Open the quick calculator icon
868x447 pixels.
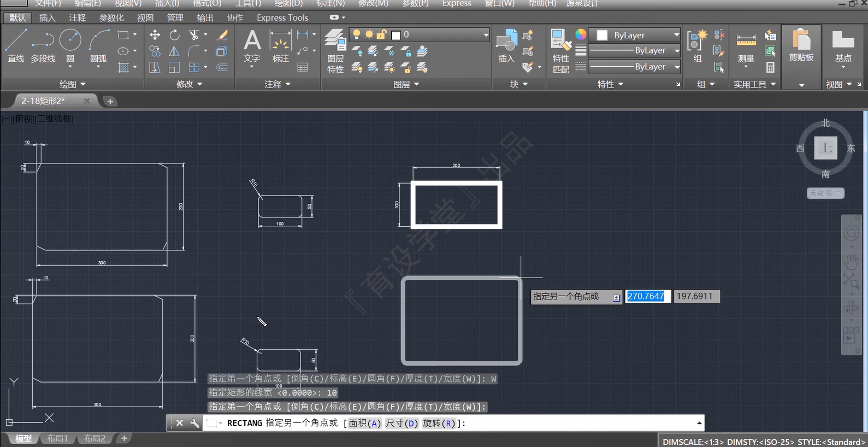point(770,67)
